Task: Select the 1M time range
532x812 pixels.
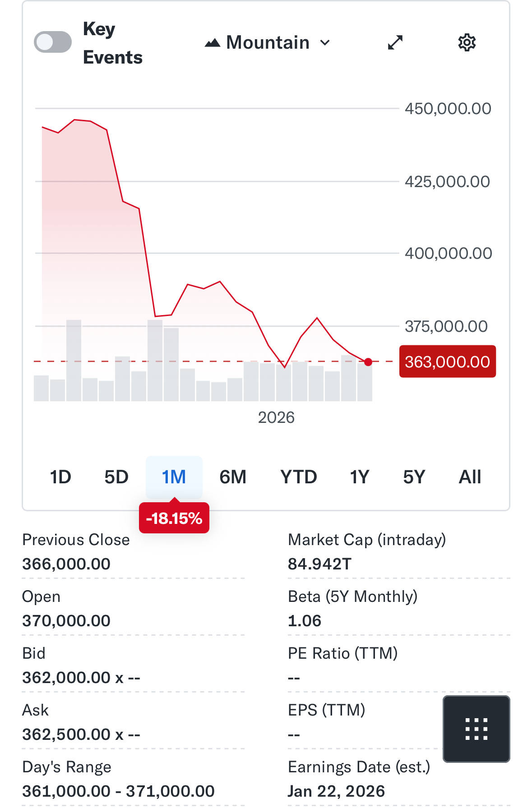Action: coord(174,477)
